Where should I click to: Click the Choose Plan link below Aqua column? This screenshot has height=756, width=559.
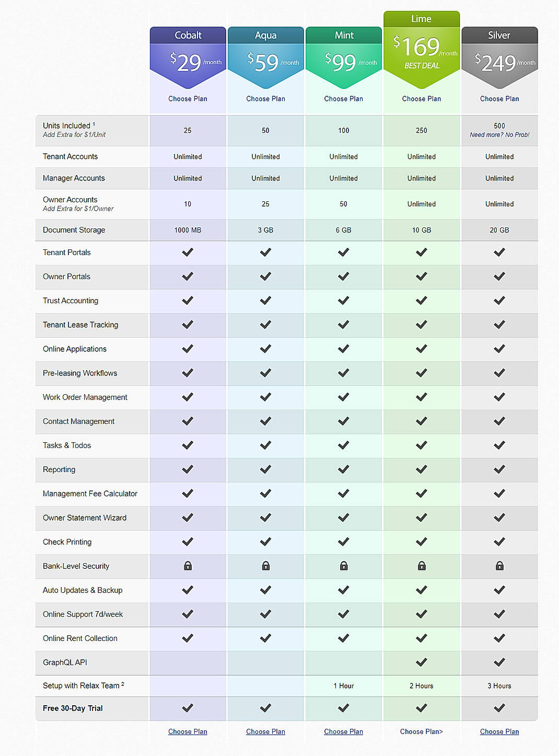265,731
